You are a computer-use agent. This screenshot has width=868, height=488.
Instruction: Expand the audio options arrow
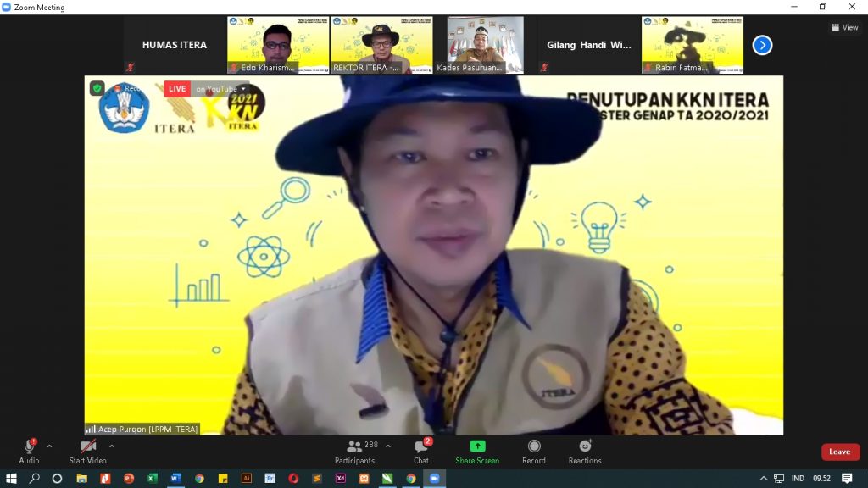tap(49, 446)
